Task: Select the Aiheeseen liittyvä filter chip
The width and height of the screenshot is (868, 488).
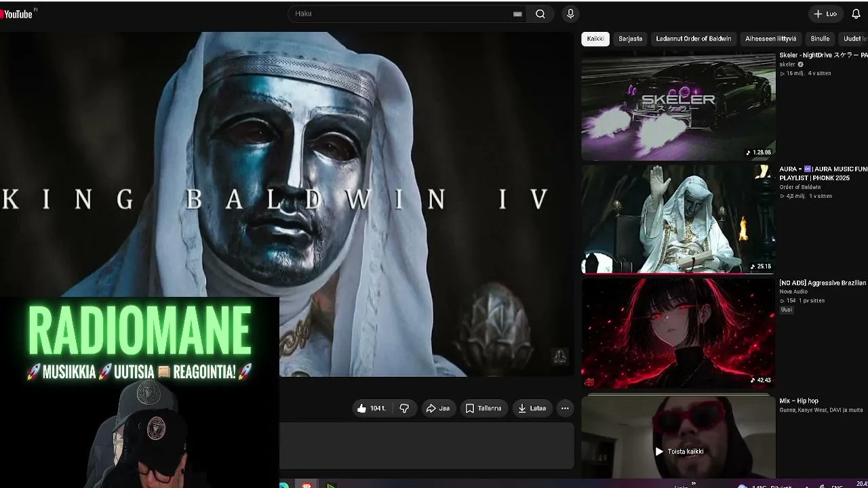Action: click(771, 39)
